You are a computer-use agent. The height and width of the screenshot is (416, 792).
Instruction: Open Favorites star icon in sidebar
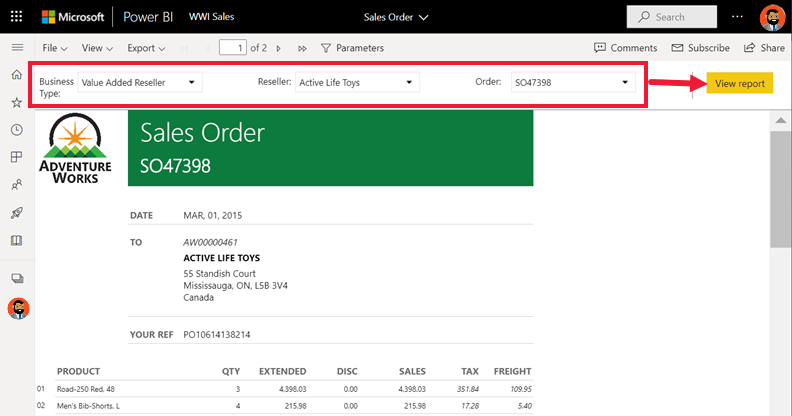[x=17, y=102]
